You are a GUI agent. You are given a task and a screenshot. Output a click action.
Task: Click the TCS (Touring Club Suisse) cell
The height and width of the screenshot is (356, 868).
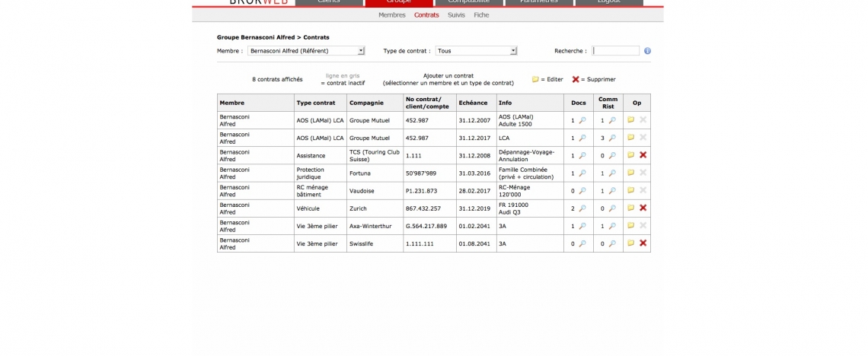[374, 155]
